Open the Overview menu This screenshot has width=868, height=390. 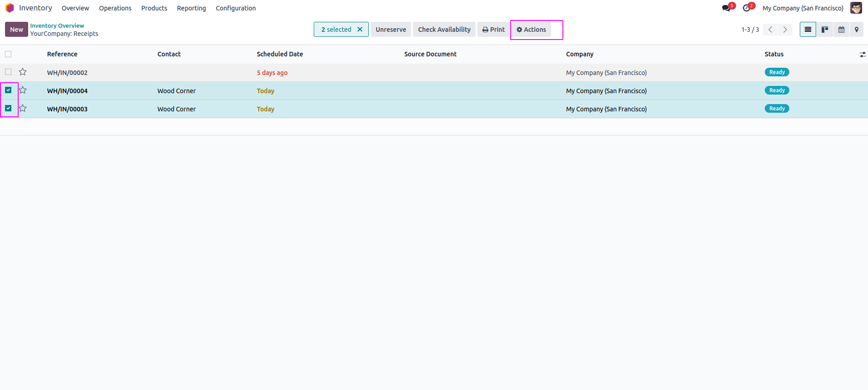pyautogui.click(x=75, y=8)
